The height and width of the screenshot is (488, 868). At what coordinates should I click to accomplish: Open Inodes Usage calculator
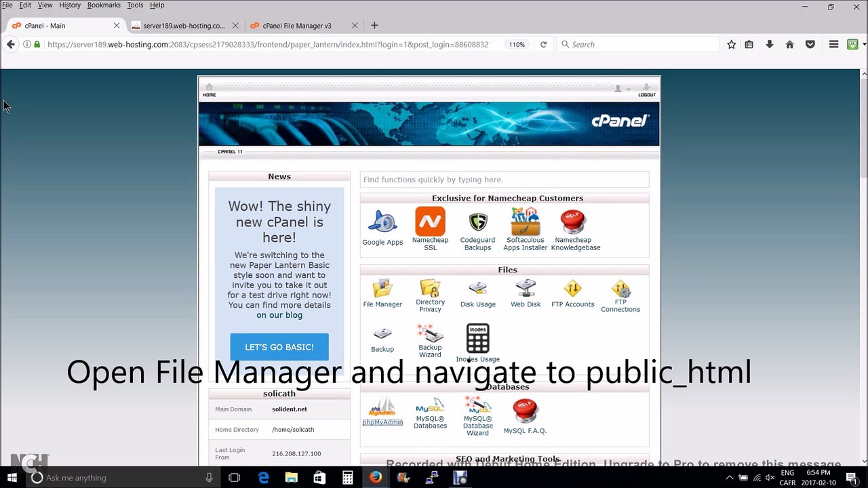[477, 343]
